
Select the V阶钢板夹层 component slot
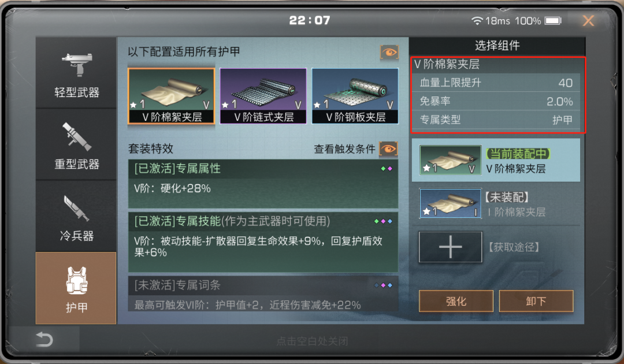point(355,96)
